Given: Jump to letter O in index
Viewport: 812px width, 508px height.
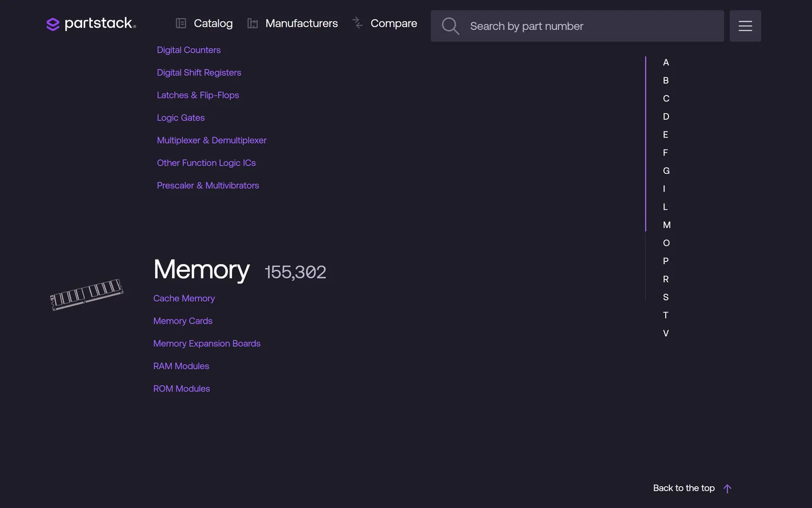Looking at the screenshot, I should [x=666, y=243].
